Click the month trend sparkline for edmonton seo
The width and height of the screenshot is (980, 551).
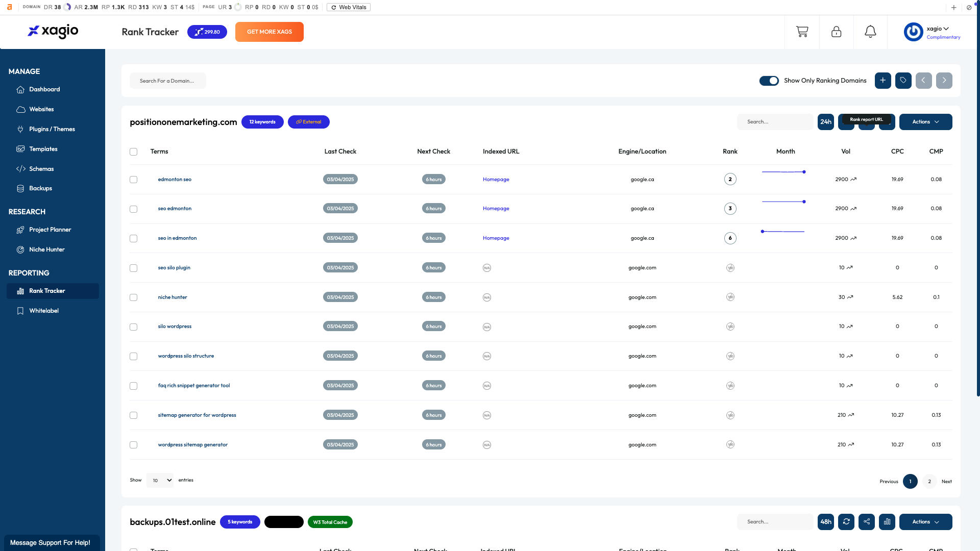pyautogui.click(x=783, y=172)
